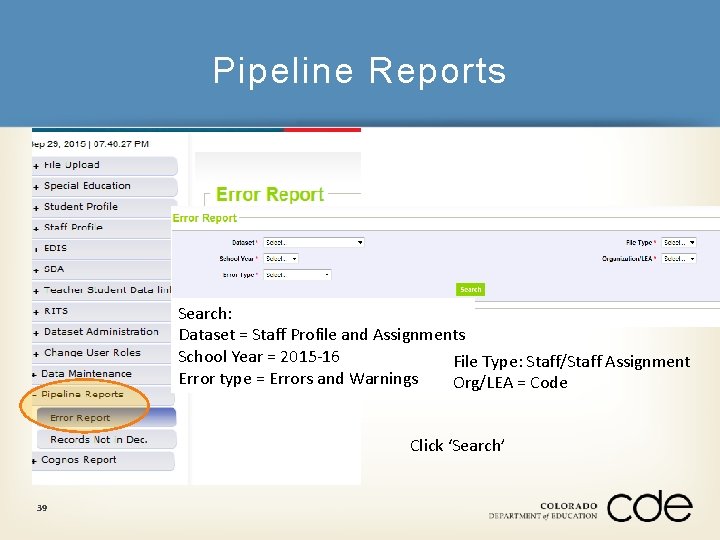Click 'Error type = Errors and Warnings' text
Viewport: 720px width, 540px height.
298,379
